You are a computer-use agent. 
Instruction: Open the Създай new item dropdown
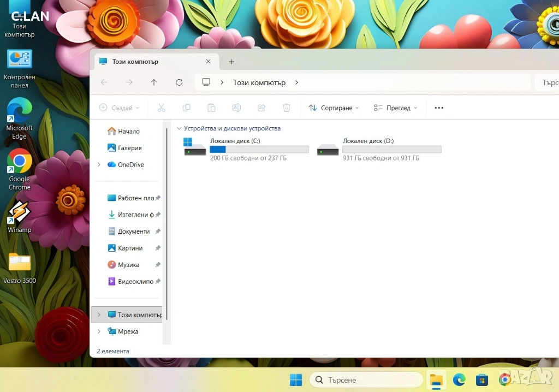[x=119, y=108]
